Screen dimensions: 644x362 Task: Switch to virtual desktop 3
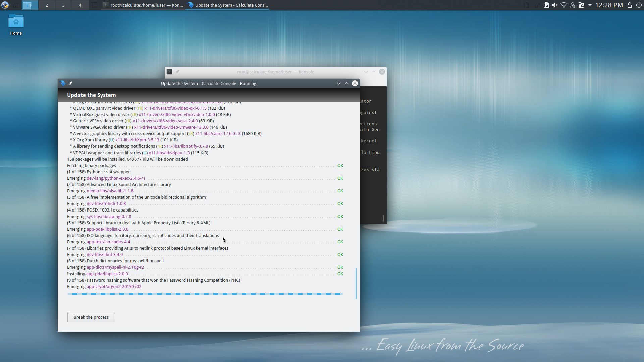tap(63, 5)
